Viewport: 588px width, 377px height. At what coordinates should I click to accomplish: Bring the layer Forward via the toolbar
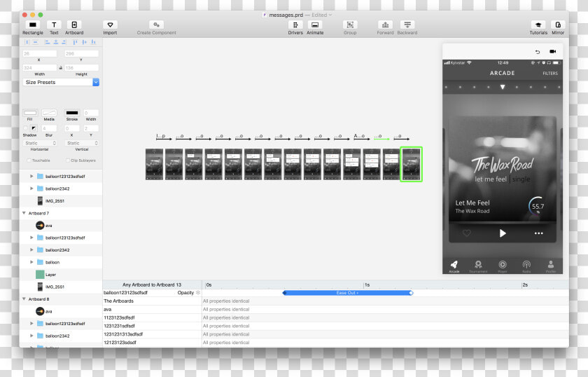point(385,25)
